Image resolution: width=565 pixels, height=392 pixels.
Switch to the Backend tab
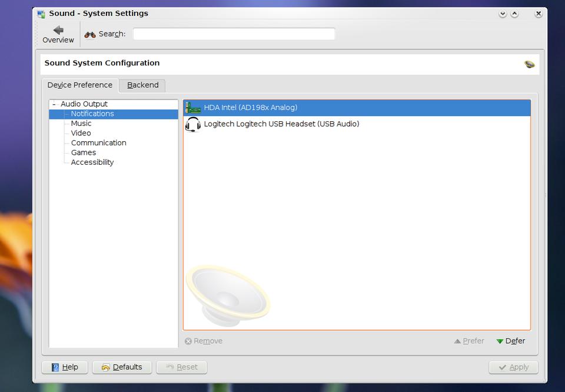(x=142, y=85)
